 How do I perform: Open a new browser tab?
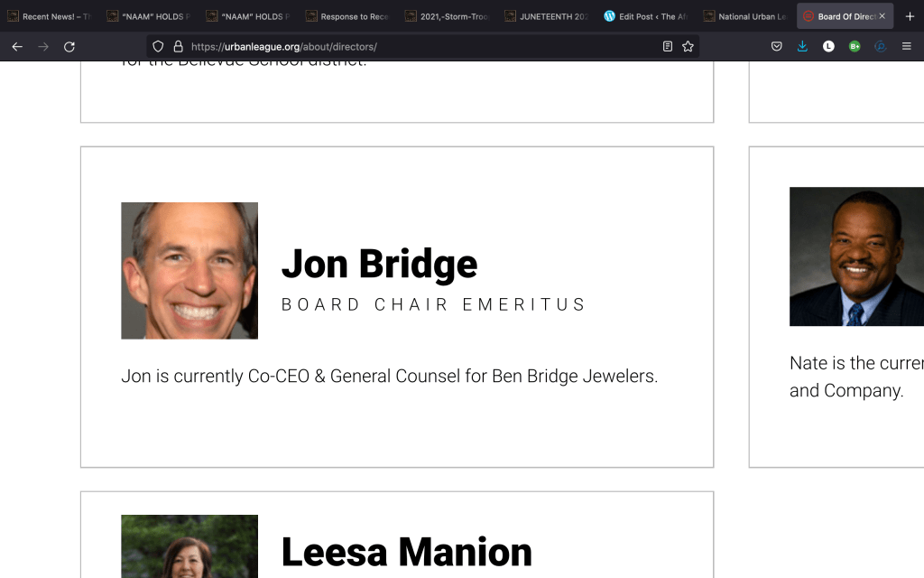(910, 16)
